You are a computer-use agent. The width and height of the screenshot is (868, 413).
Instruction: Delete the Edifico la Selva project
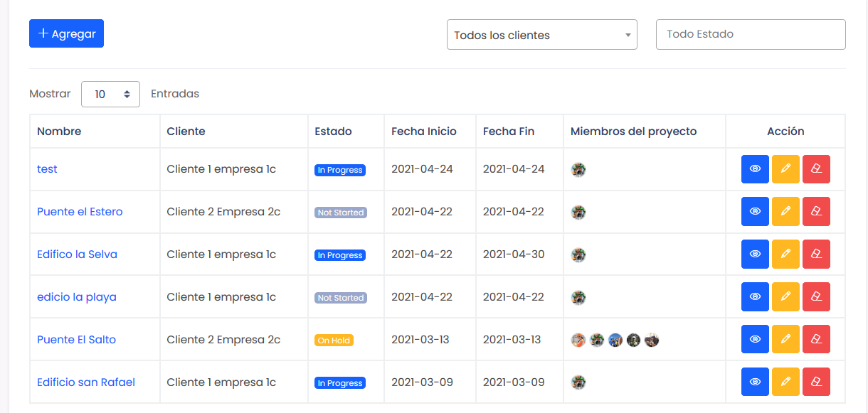[x=816, y=254]
